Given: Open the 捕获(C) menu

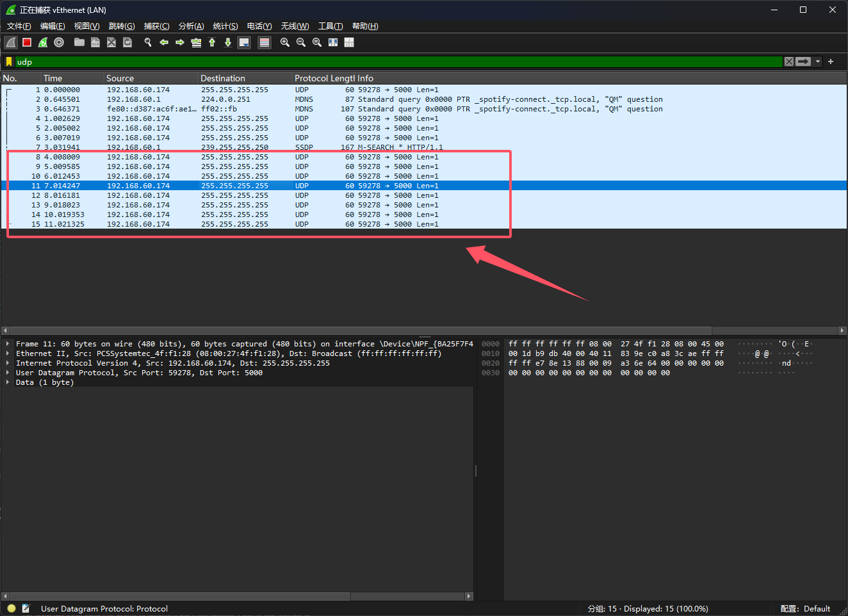Looking at the screenshot, I should [x=156, y=26].
